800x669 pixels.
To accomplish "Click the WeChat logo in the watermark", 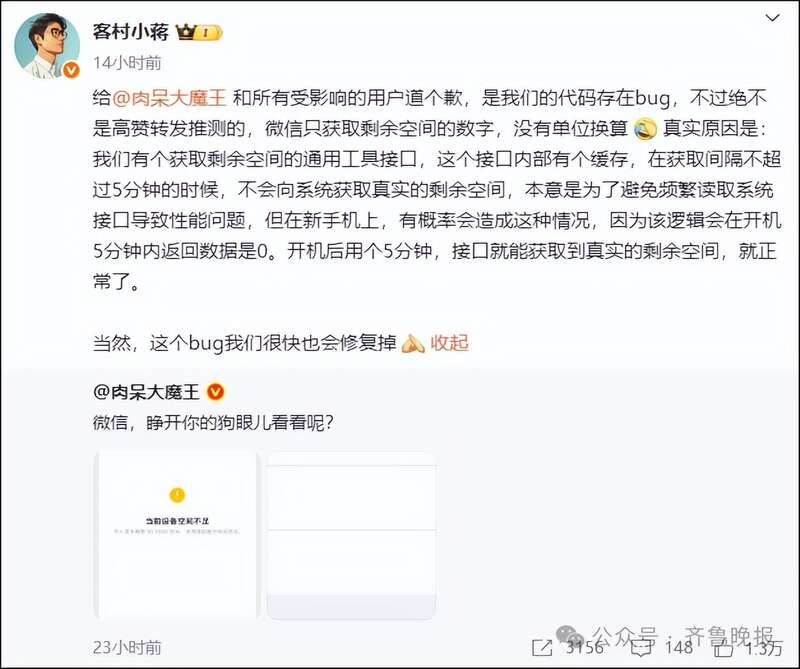I will tap(569, 634).
